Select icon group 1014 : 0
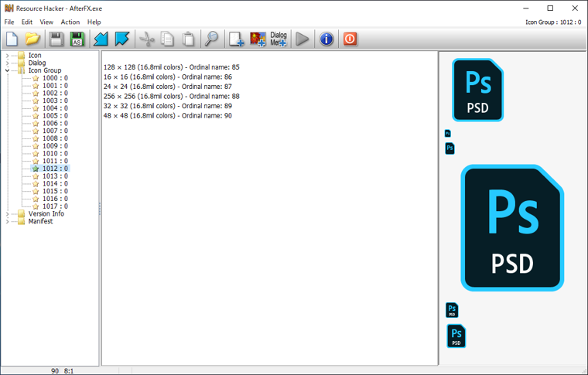Viewport: 588px width, 375px height. (x=55, y=183)
